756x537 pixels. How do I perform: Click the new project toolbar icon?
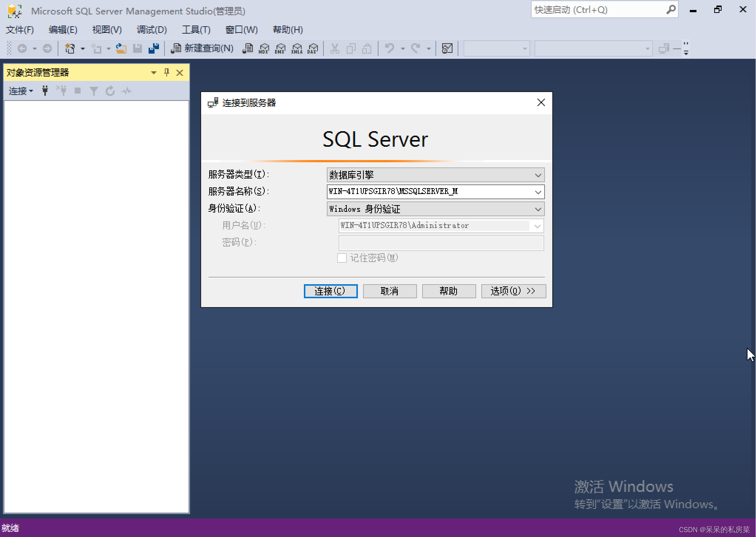[70, 48]
